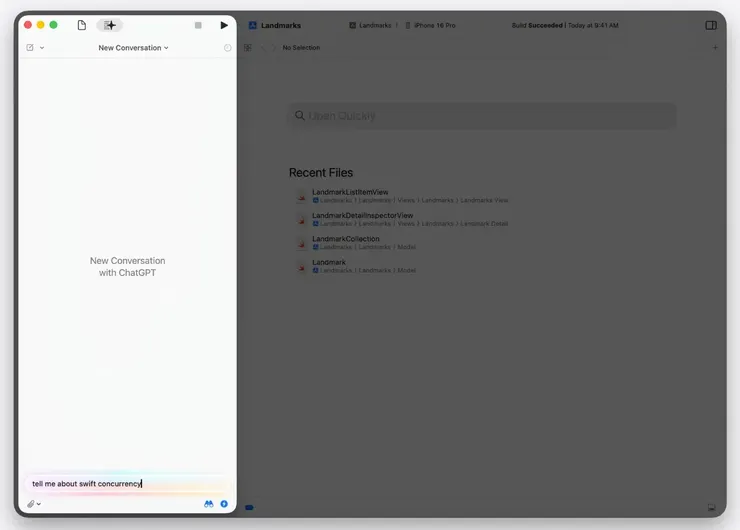
Task: Open the project navigator file icon
Action: [x=81, y=25]
